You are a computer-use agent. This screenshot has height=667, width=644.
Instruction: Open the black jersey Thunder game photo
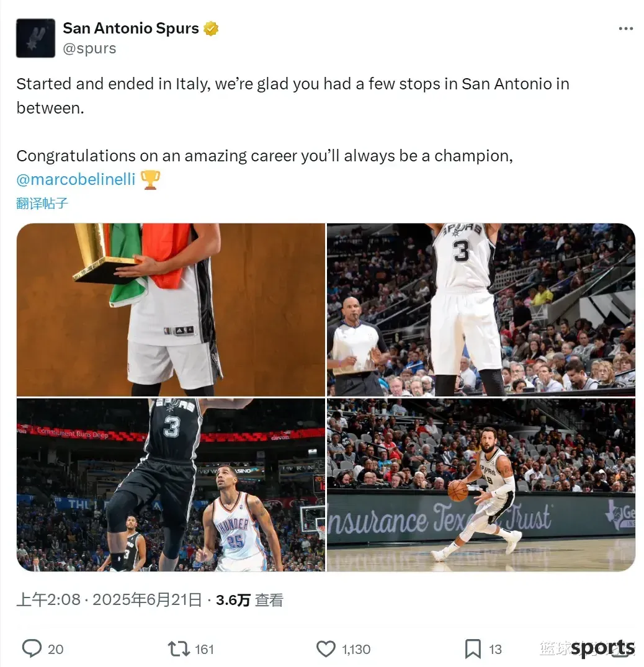pos(171,485)
